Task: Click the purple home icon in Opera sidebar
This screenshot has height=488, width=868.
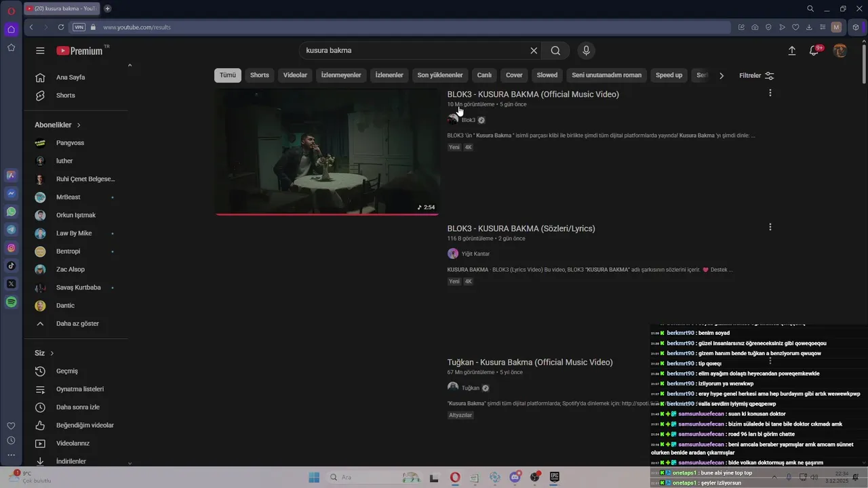Action: [x=12, y=29]
